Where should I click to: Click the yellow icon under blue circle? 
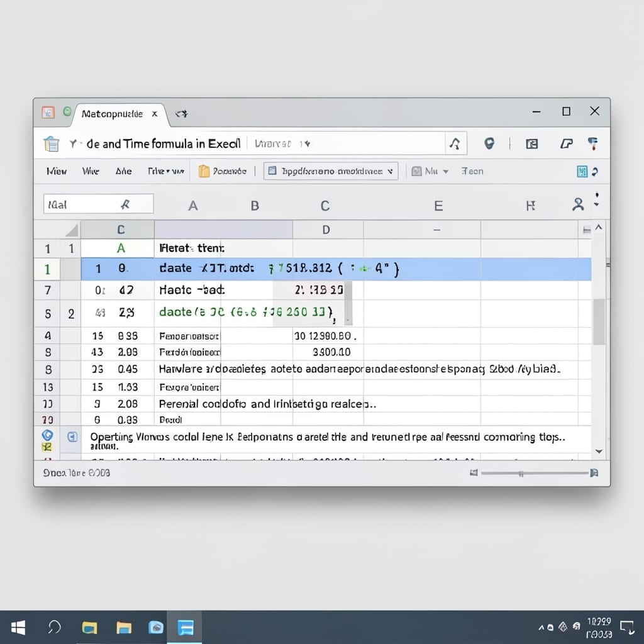pos(47,448)
